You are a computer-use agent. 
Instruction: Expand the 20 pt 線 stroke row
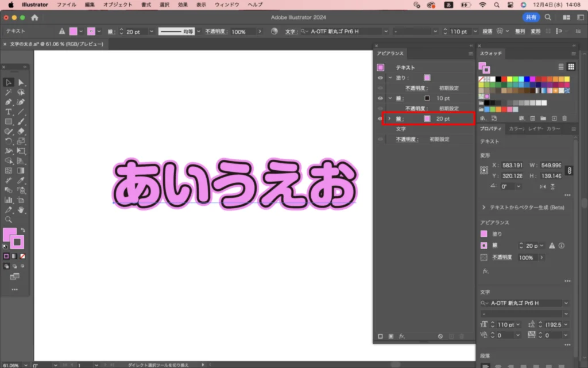(389, 118)
